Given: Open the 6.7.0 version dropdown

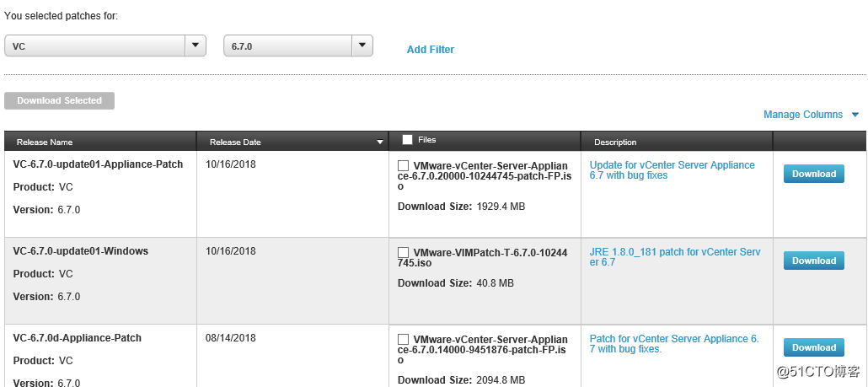Looking at the screenshot, I should 298,46.
